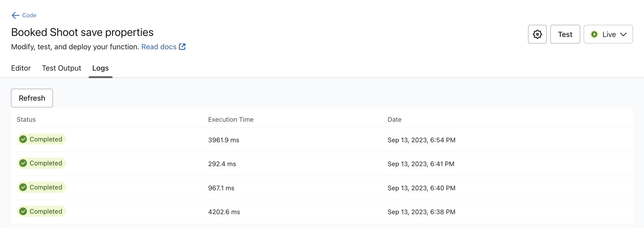The height and width of the screenshot is (228, 644).
Task: Click the checkmark icon on the 292.4 ms row
Action: click(x=23, y=163)
